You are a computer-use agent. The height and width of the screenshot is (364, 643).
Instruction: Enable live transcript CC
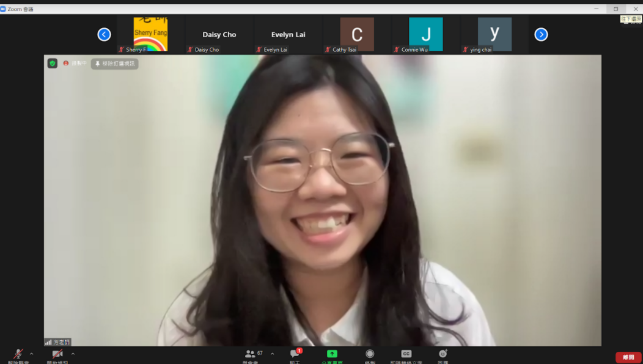click(x=406, y=354)
